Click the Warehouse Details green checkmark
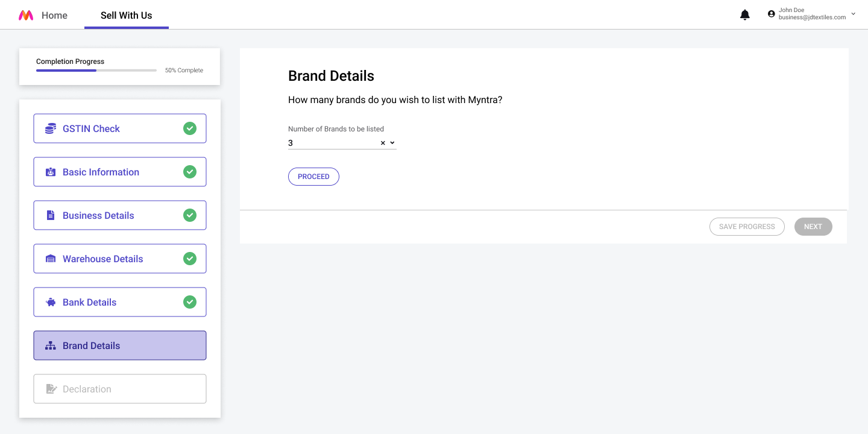The height and width of the screenshot is (434, 868). coord(190,259)
